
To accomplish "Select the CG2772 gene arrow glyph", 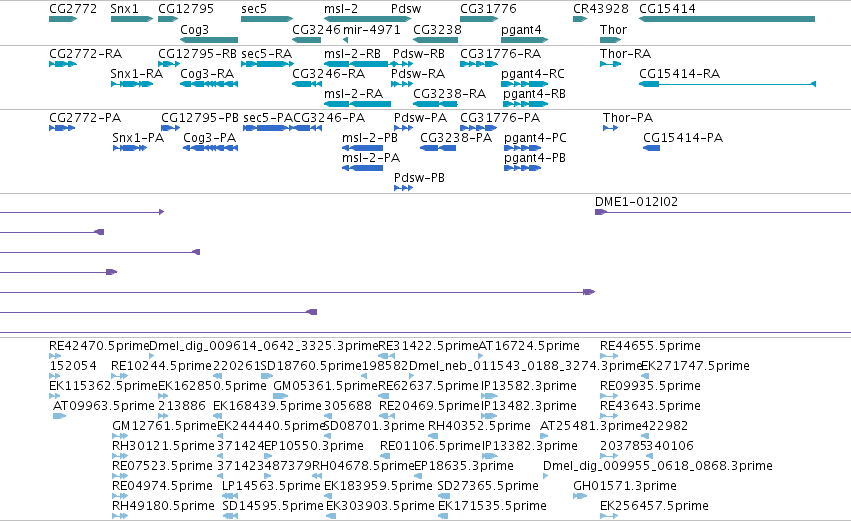I will point(63,19).
